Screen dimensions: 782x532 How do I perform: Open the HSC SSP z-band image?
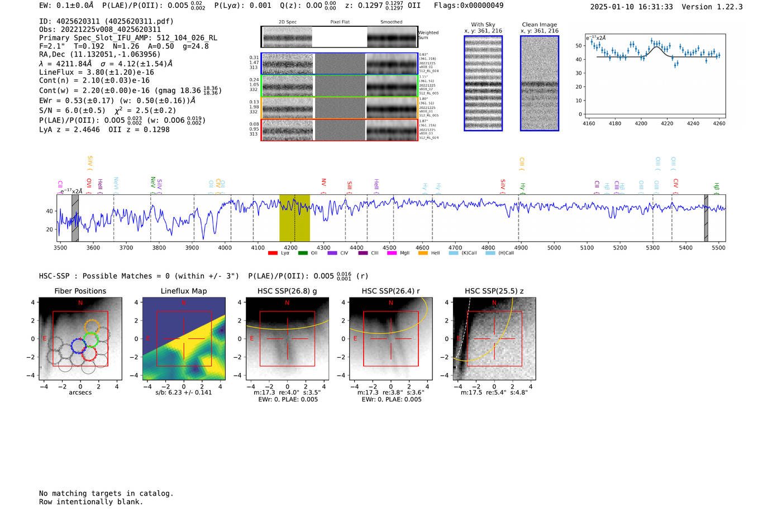coord(494,338)
